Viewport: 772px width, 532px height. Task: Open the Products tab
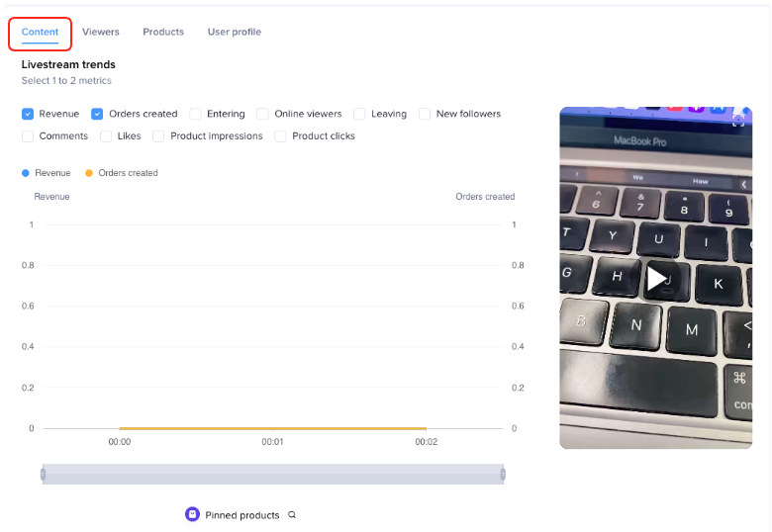[163, 32]
